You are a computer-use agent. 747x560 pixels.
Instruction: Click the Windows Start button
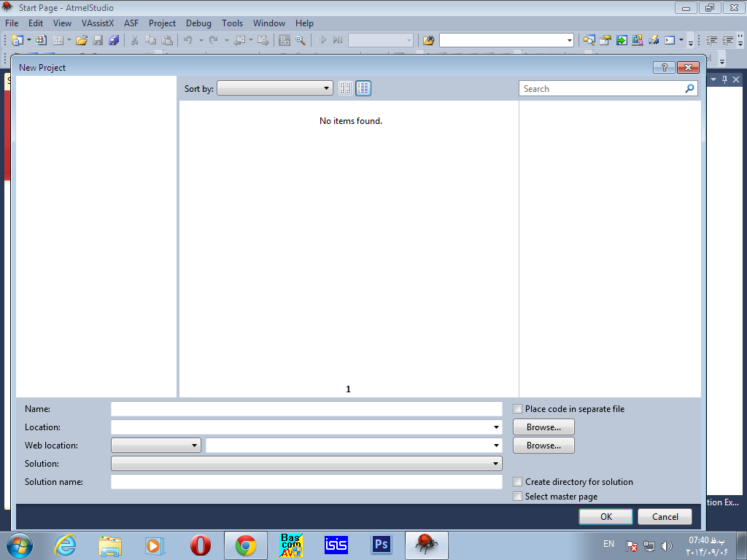tap(20, 545)
